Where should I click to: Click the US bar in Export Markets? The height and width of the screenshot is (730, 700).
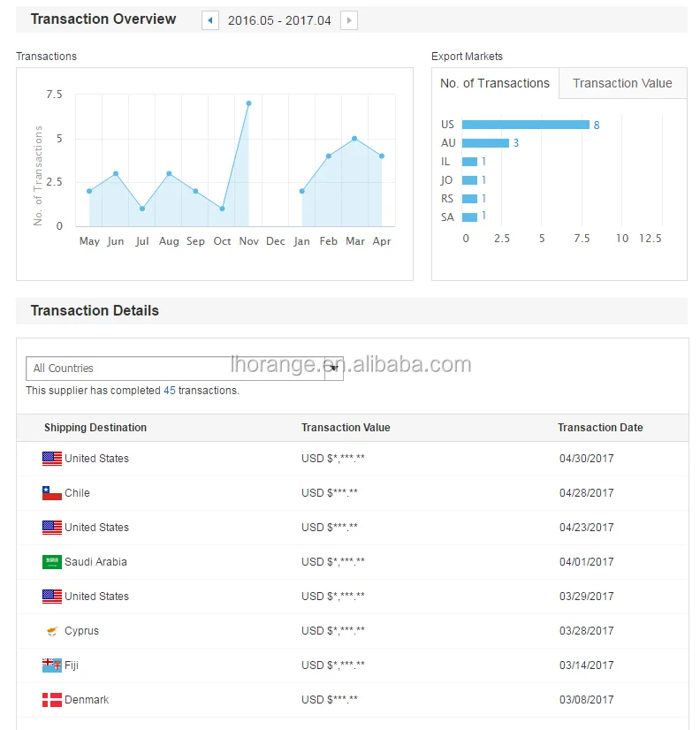click(525, 125)
